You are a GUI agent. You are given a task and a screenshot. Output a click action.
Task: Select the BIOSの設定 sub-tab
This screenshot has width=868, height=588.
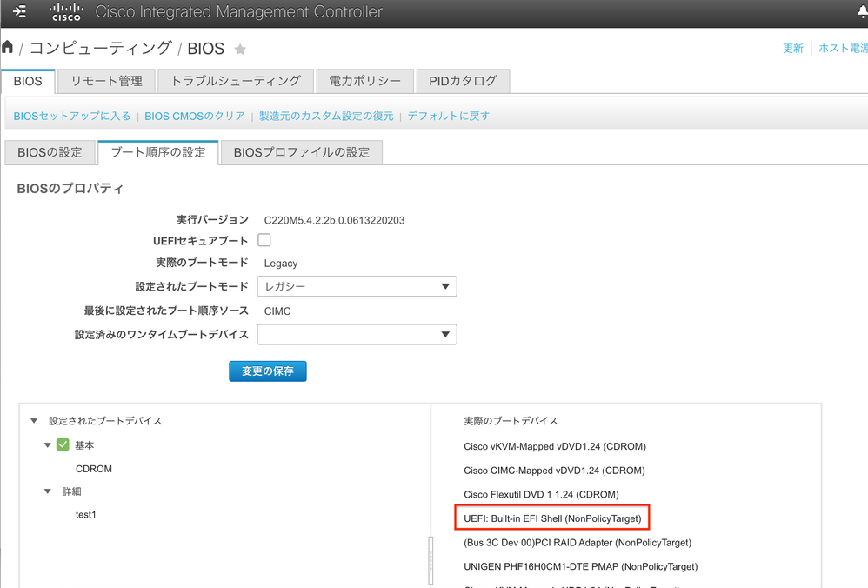pyautogui.click(x=50, y=152)
